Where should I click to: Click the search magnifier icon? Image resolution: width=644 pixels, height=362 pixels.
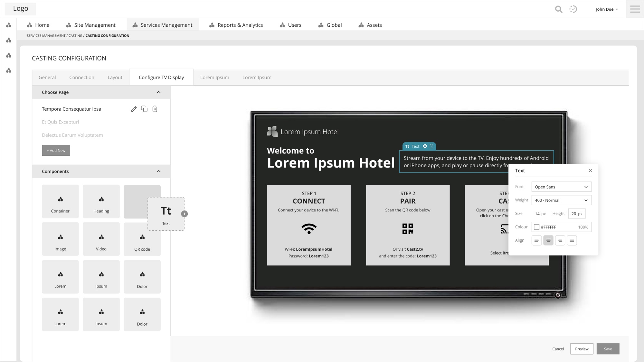pyautogui.click(x=559, y=9)
